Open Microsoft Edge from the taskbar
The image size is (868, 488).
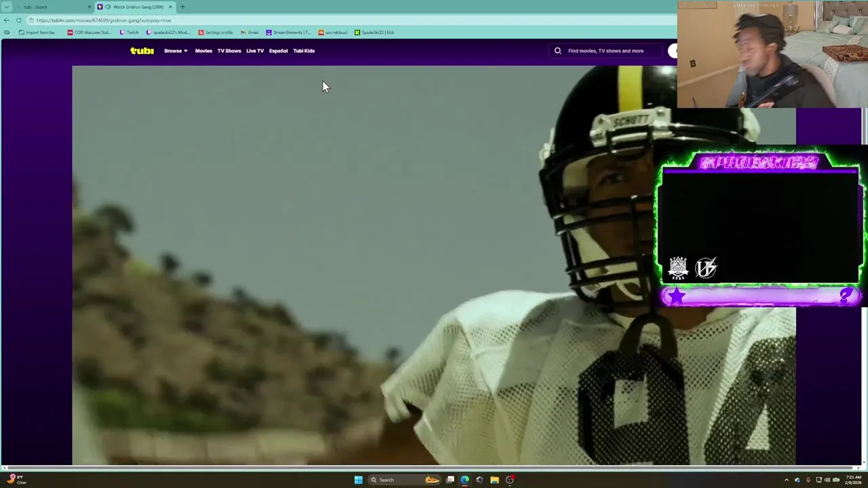click(x=465, y=480)
